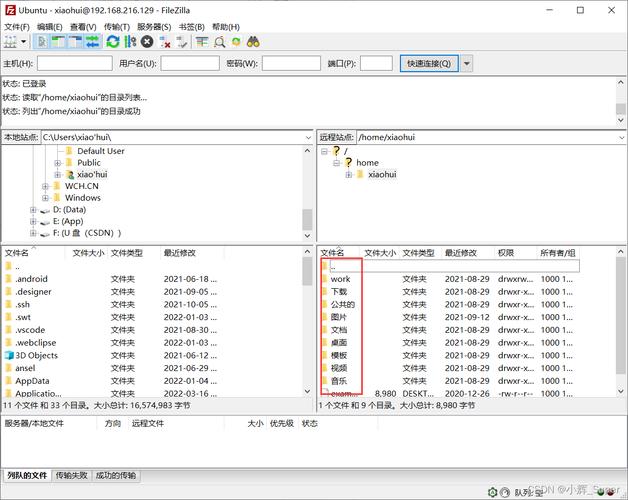628x500 pixels.
Task: Open the local site path dropdown
Action: pos(308,137)
